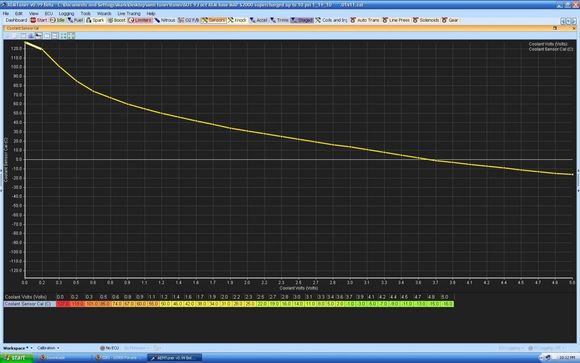Select the 74.0 coolant cal cell
Image resolution: width=580 pixels, height=363 pixels.
tap(117, 304)
